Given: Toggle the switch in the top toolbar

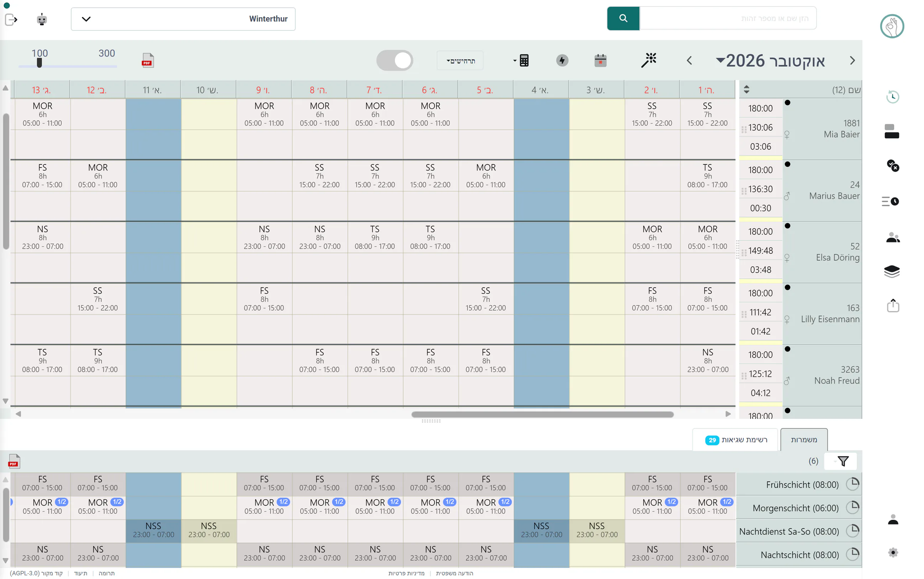Looking at the screenshot, I should tap(395, 60).
